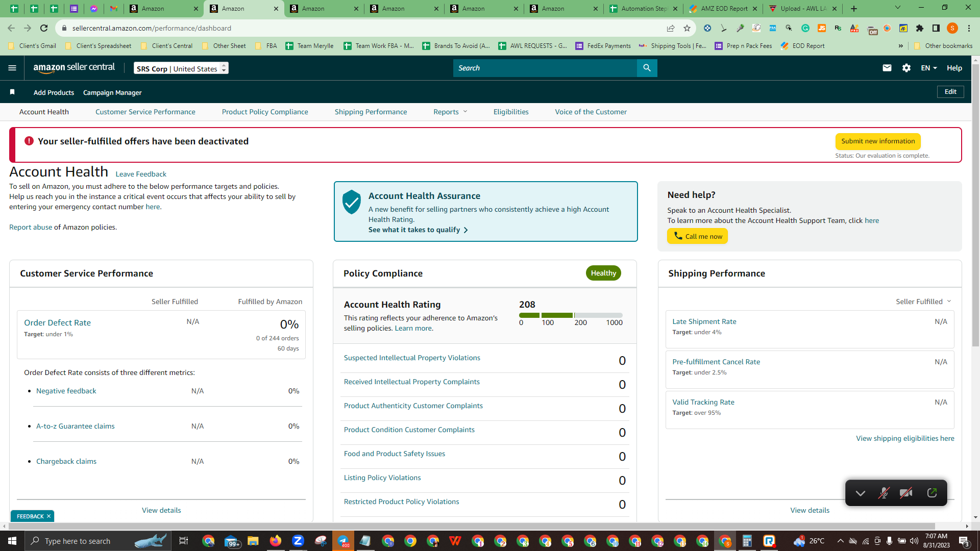Open Windows Start menu
Image resolution: width=980 pixels, height=551 pixels.
point(12,541)
